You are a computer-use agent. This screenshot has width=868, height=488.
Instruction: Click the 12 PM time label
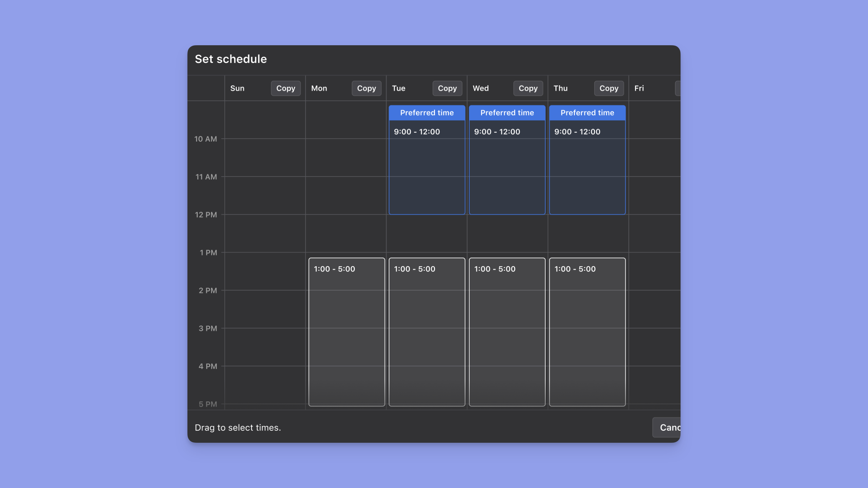coord(206,215)
